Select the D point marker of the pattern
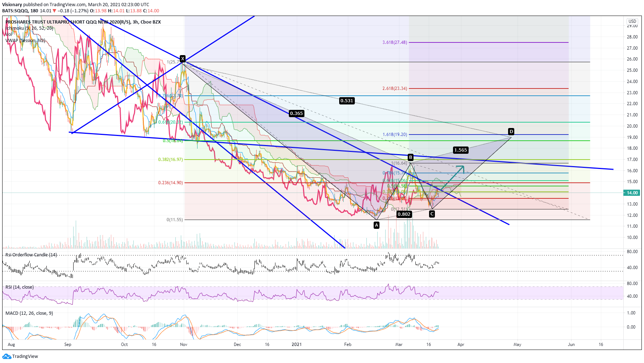Screen dimensions: 644x363 (x=511, y=131)
